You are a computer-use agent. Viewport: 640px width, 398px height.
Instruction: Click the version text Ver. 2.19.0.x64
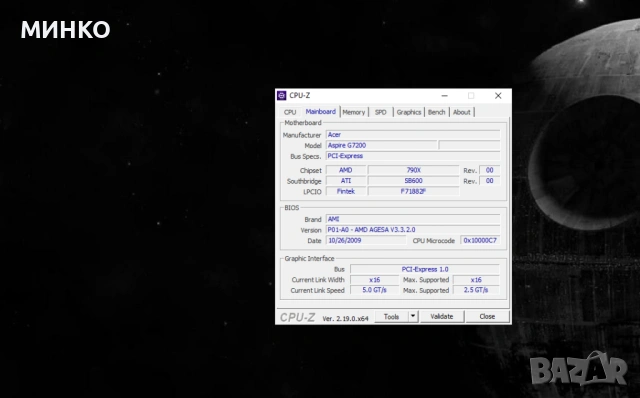coord(345,318)
